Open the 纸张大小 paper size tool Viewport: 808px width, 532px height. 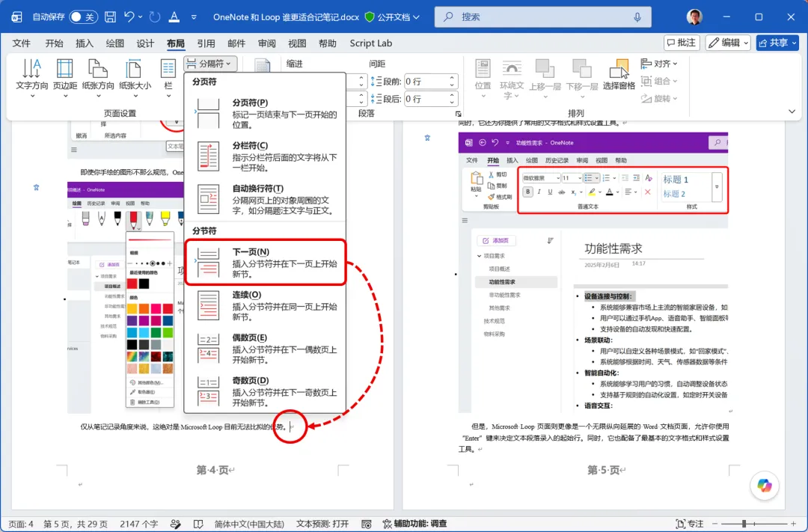[135, 78]
